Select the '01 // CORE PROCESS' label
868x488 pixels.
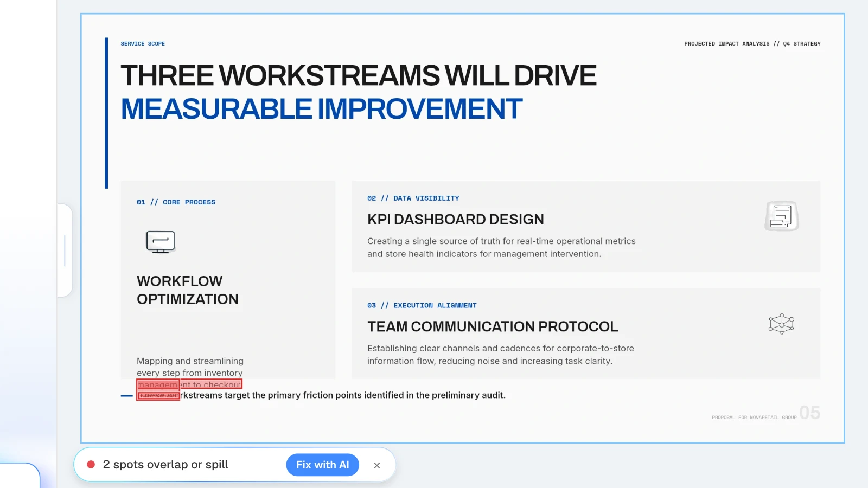[x=176, y=202]
